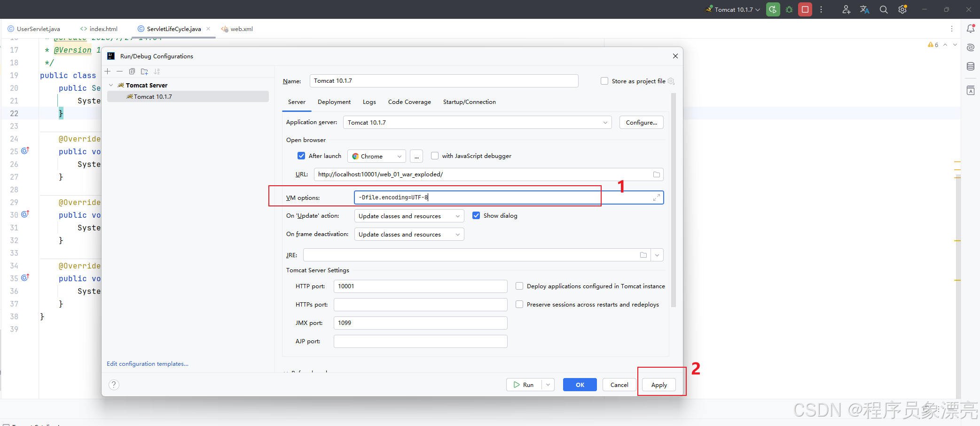Enable Deploy applications configured in Tomcat instance
The height and width of the screenshot is (426, 980).
(x=519, y=286)
